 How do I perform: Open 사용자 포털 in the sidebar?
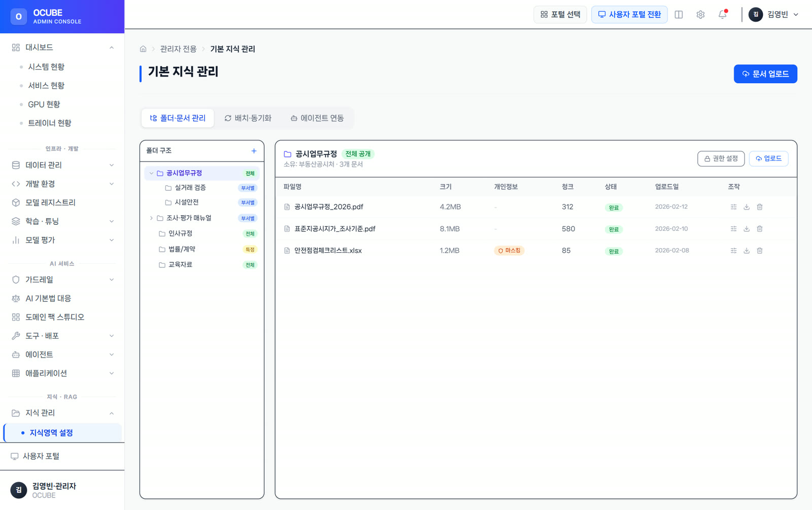[x=62, y=456]
